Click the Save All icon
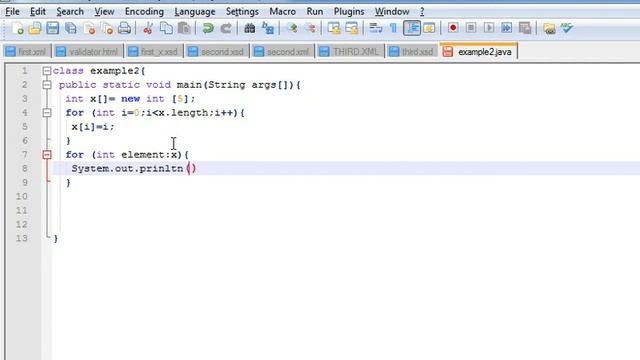Image resolution: width=640 pixels, height=360 pixels. tap(71, 28)
